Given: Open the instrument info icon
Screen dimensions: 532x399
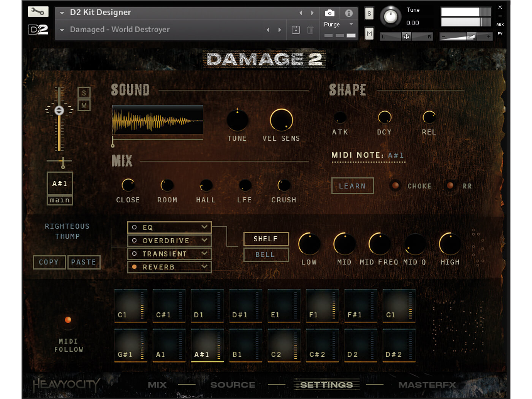Looking at the screenshot, I should 348,13.
